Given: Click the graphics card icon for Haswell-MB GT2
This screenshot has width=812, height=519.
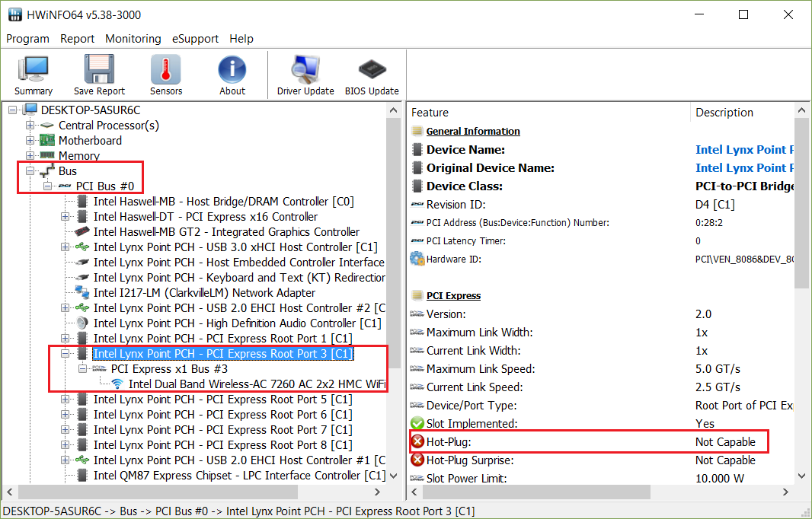Looking at the screenshot, I should point(82,232).
